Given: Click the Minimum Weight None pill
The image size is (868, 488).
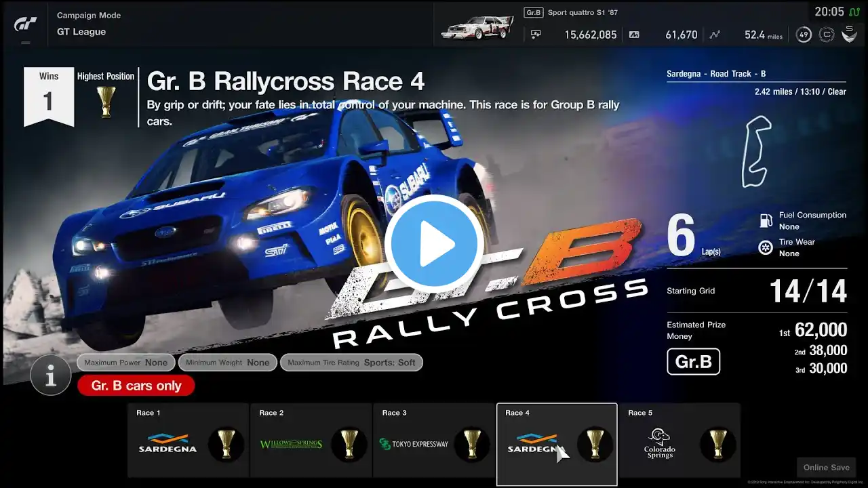Looking at the screenshot, I should coord(228,363).
